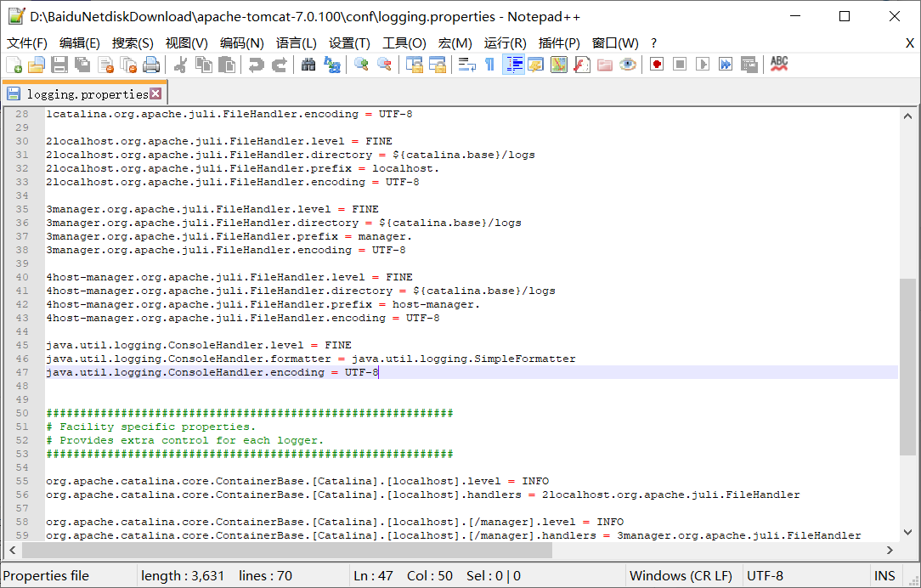Click vertical scrollbar down arrow

pyautogui.click(x=907, y=532)
